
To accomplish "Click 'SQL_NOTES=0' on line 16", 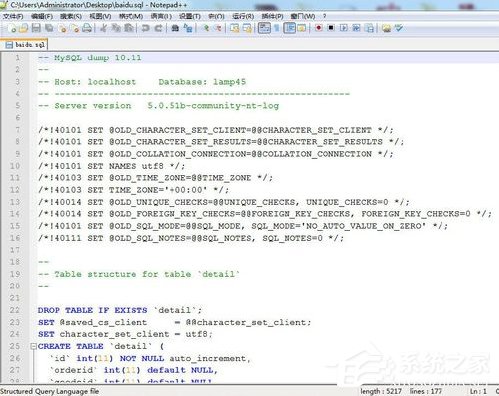I will (292, 238).
